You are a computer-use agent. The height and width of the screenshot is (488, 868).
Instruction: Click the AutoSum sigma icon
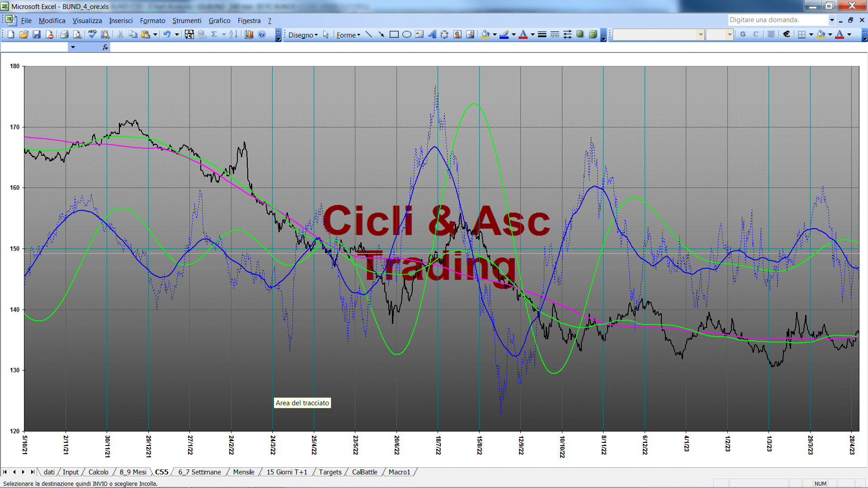coord(214,35)
